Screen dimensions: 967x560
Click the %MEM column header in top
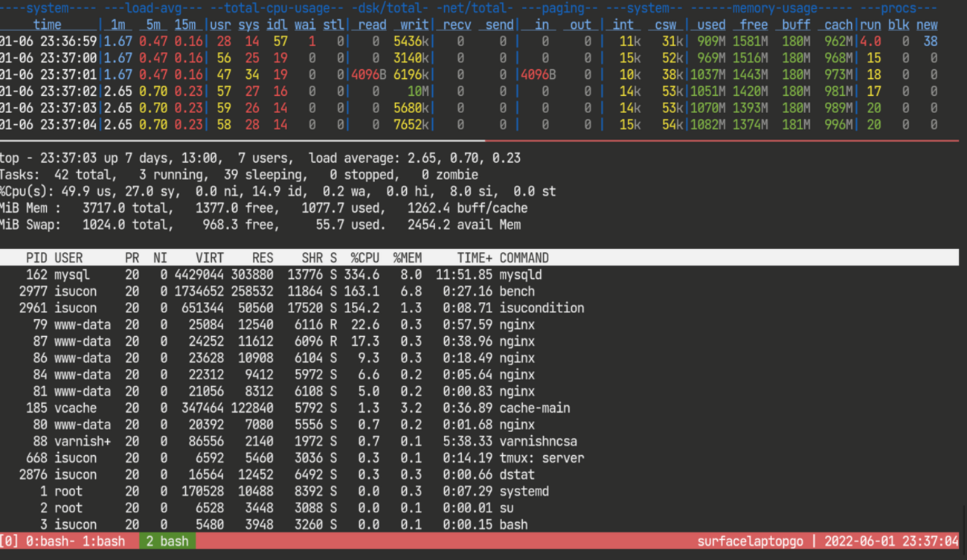[407, 258]
